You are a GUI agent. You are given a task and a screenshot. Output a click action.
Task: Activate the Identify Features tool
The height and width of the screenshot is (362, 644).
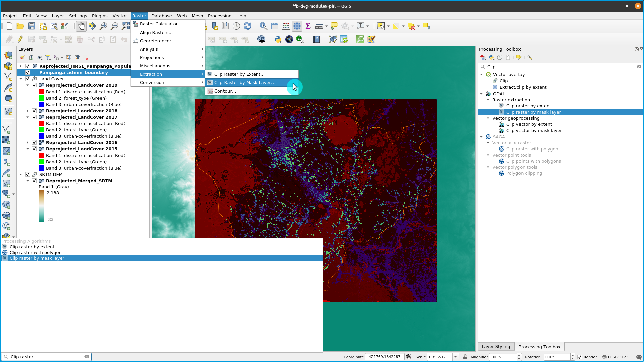(x=264, y=26)
